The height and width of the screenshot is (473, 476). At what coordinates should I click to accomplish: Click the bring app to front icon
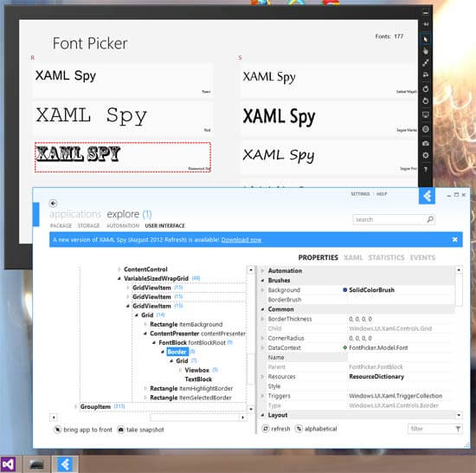(57, 430)
